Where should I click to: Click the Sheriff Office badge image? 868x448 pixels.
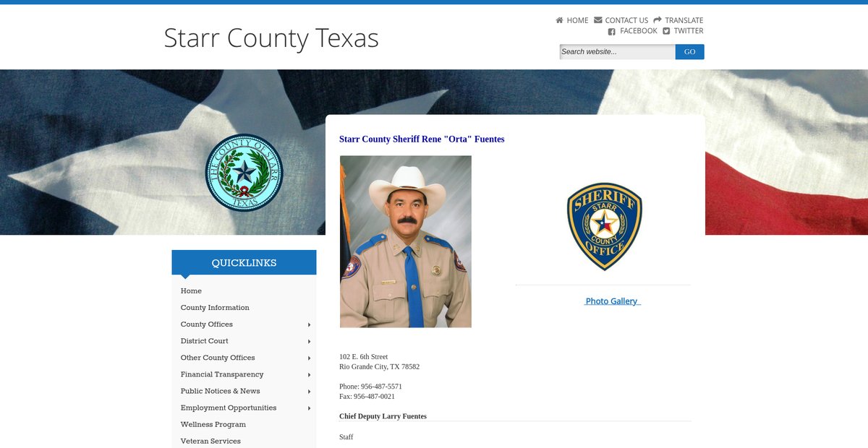(604, 226)
